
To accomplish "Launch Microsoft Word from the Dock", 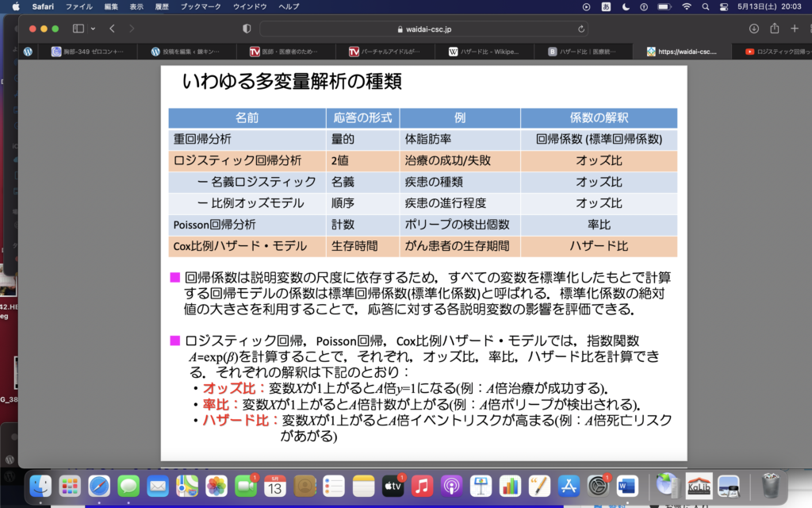I will click(x=626, y=484).
